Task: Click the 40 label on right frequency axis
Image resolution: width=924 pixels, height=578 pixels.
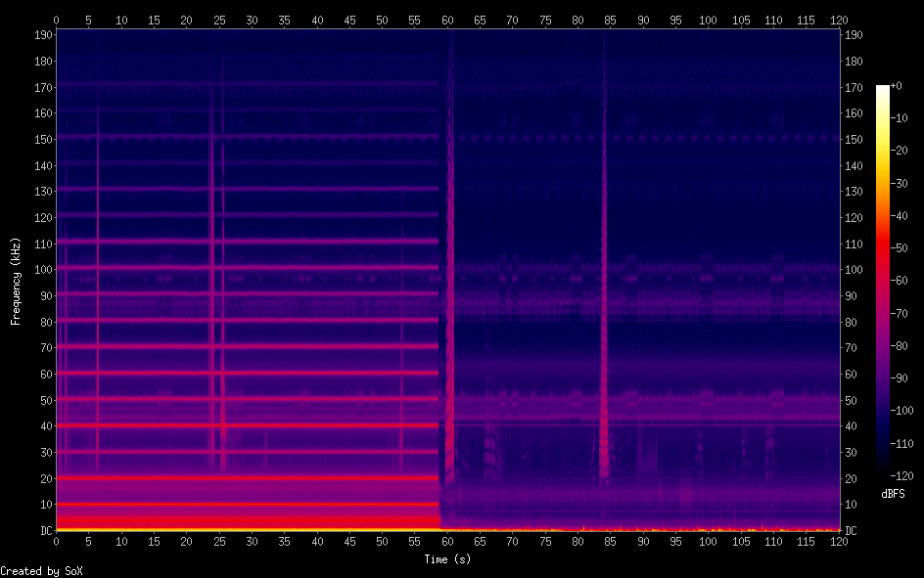Action: click(x=852, y=425)
